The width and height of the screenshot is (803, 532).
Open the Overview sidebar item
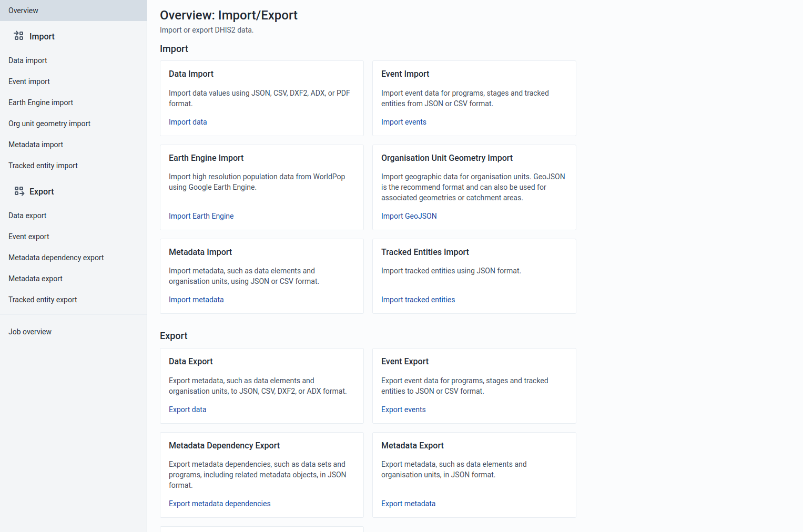click(x=23, y=11)
